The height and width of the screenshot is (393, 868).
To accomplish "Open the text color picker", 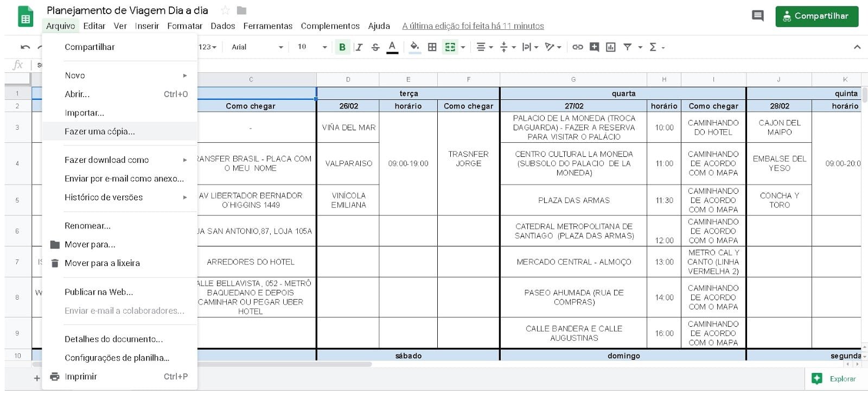I will coord(392,47).
